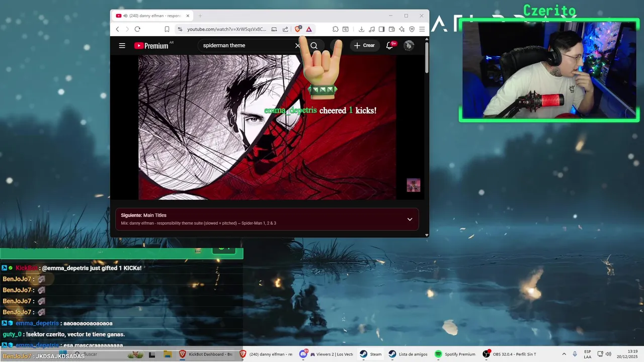Screen dimensions: 644x362
Task: Switch to KickBot Dashboard Brave window
Action: point(206,354)
